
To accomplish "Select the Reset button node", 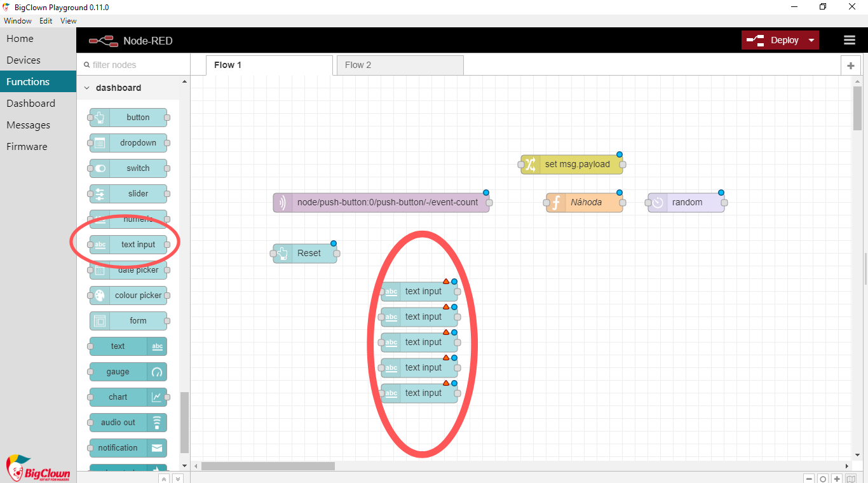I will [x=305, y=254].
